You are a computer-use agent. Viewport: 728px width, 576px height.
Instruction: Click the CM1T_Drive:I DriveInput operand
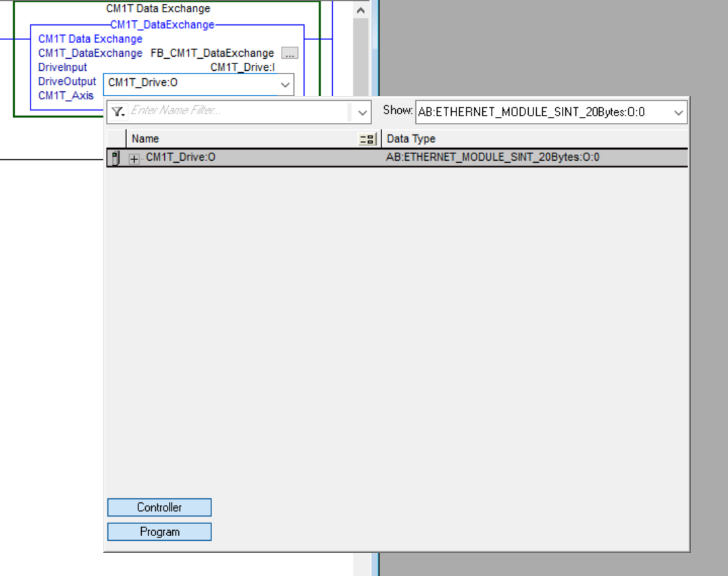(242, 67)
